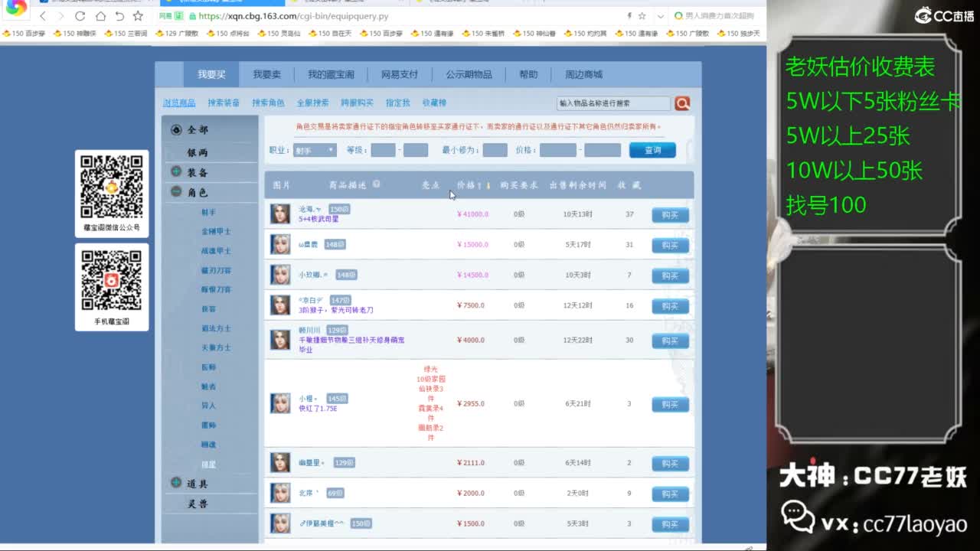Switch to the 我要卖 tab
The image size is (980, 551).
click(267, 74)
